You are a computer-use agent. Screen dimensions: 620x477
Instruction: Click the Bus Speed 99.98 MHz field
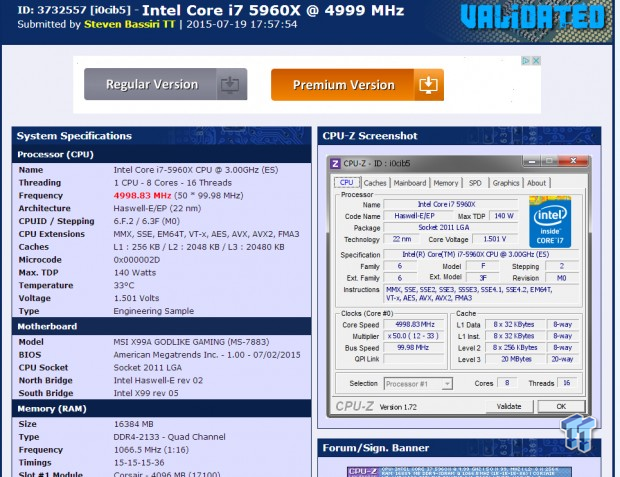[x=415, y=347]
